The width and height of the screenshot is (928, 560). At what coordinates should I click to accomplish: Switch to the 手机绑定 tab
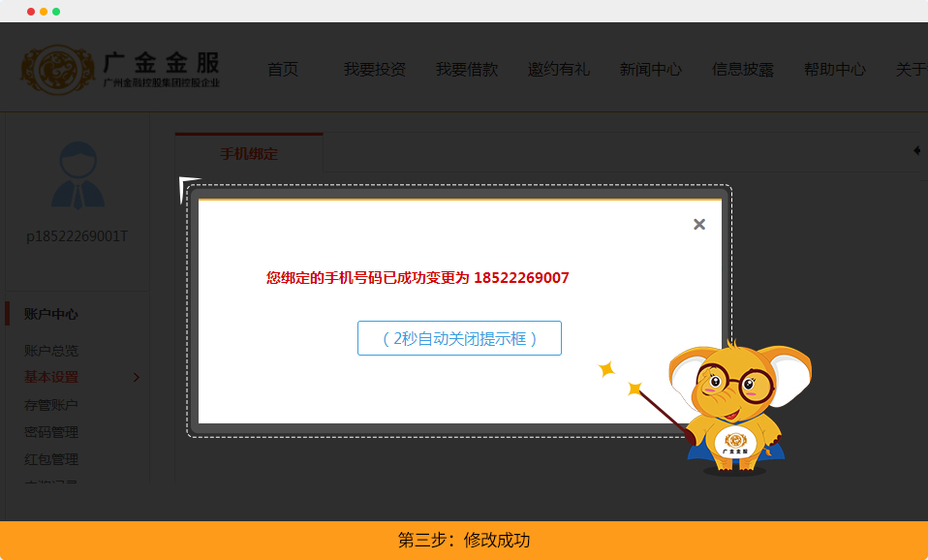[x=249, y=154]
